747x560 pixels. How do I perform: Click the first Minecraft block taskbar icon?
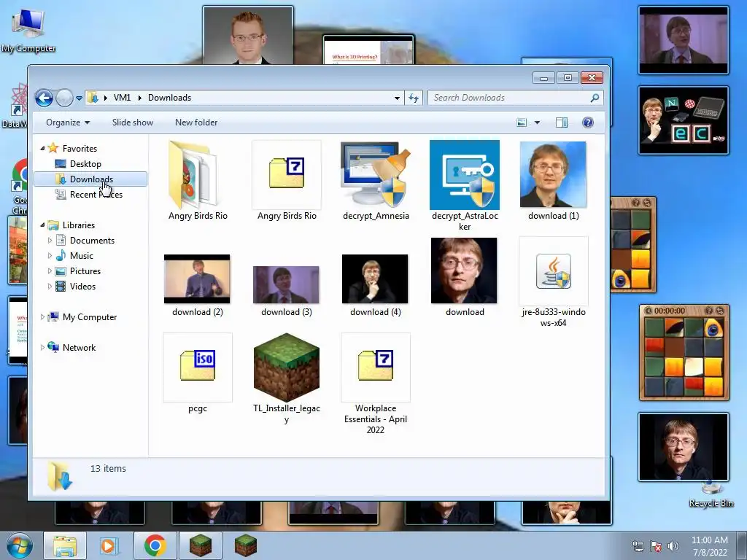pyautogui.click(x=201, y=545)
